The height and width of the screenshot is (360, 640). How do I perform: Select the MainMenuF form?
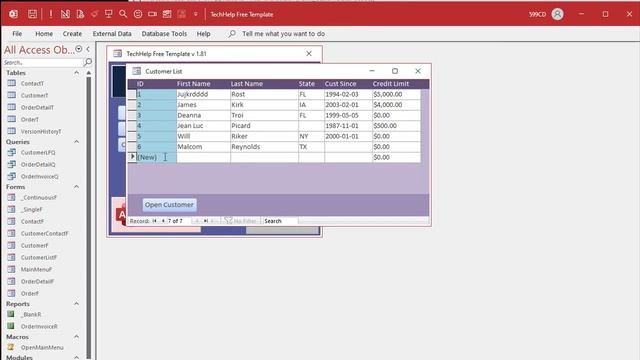36,269
